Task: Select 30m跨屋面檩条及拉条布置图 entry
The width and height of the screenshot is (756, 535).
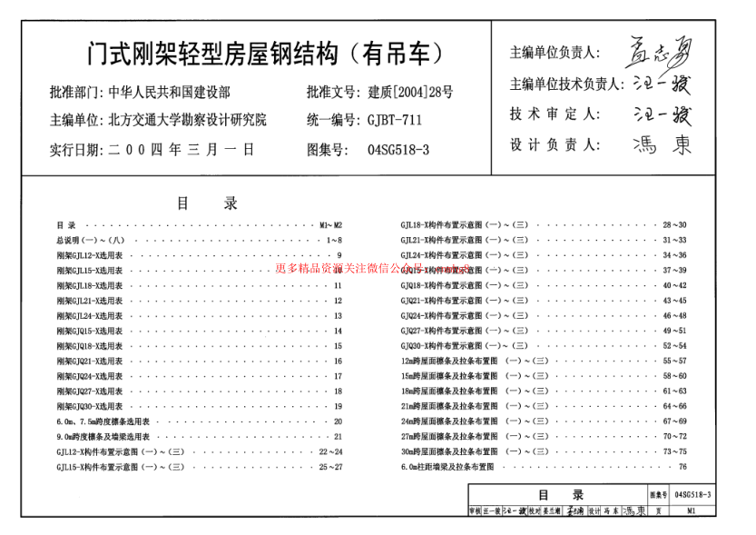Action: (x=451, y=451)
